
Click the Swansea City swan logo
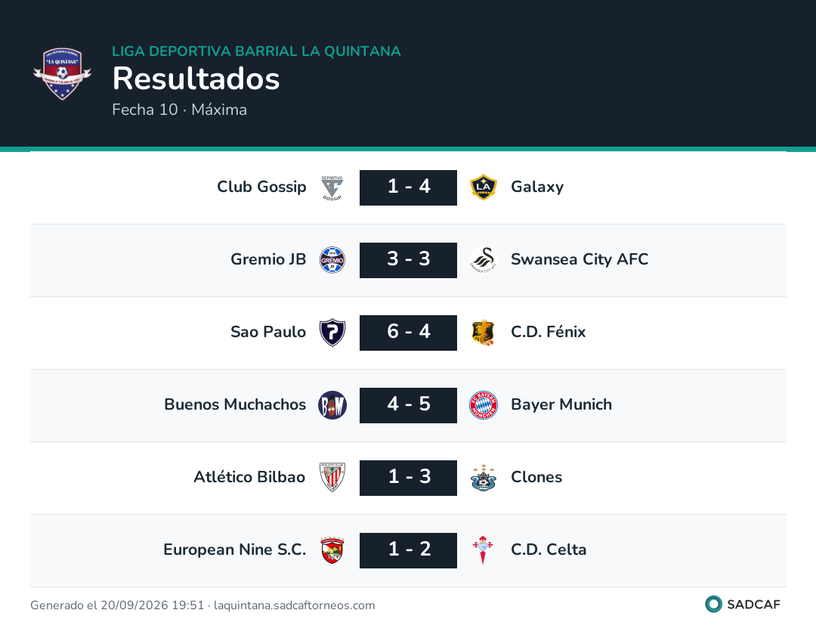pyautogui.click(x=484, y=260)
